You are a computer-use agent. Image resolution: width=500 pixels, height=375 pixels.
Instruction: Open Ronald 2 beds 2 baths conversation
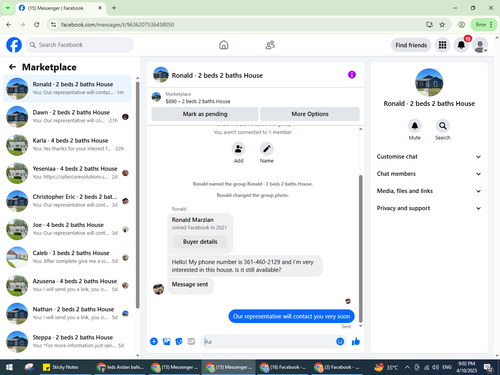67,88
